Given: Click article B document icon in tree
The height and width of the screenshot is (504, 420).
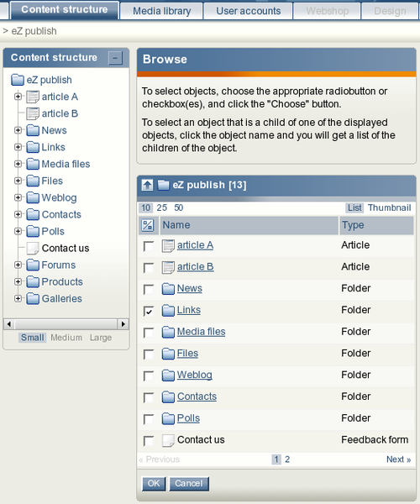Looking at the screenshot, I should (33, 113).
